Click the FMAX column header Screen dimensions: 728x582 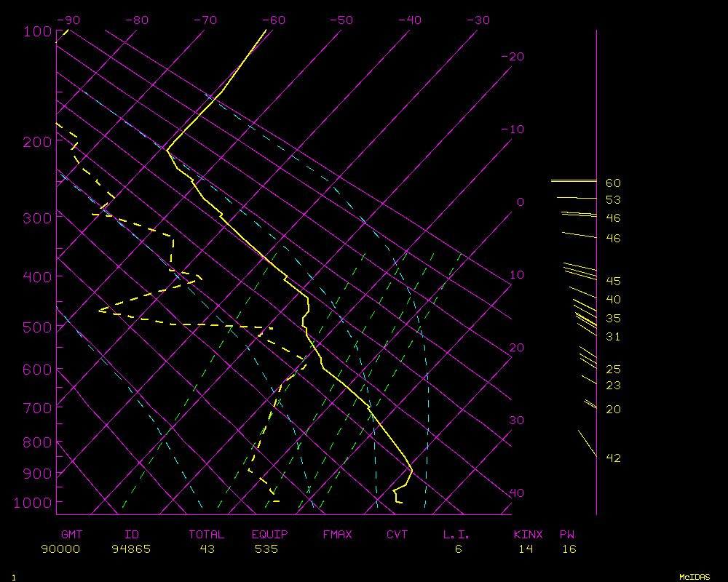pyautogui.click(x=337, y=535)
